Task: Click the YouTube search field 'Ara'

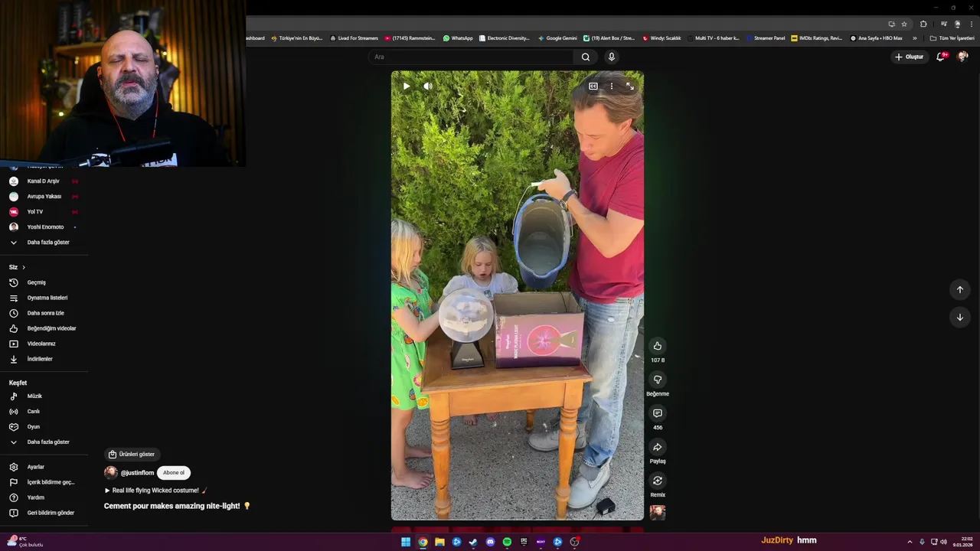Action: (x=471, y=57)
